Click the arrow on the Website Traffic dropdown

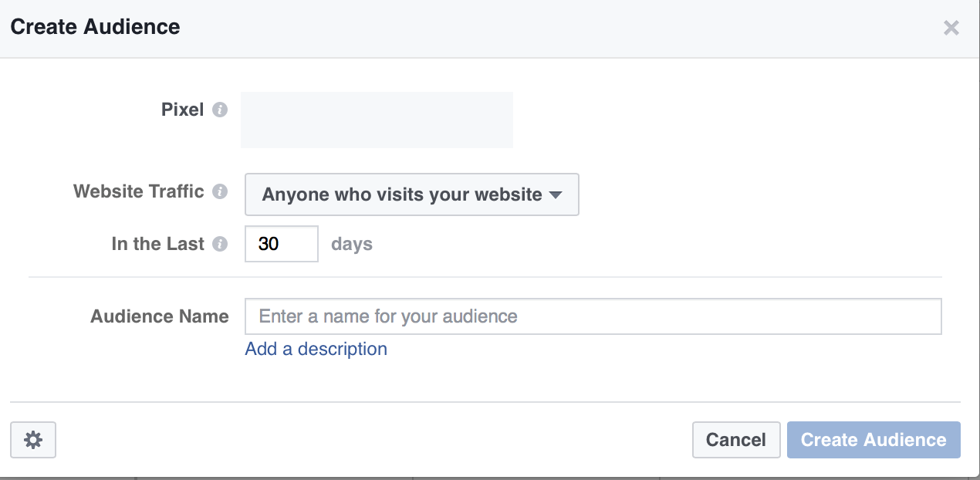tap(556, 194)
